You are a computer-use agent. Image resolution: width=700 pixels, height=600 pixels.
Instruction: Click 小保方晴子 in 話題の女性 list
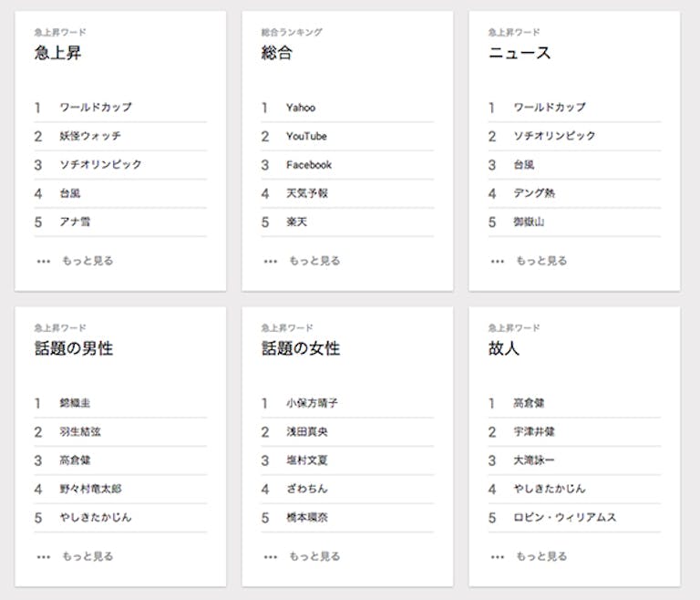(312, 403)
